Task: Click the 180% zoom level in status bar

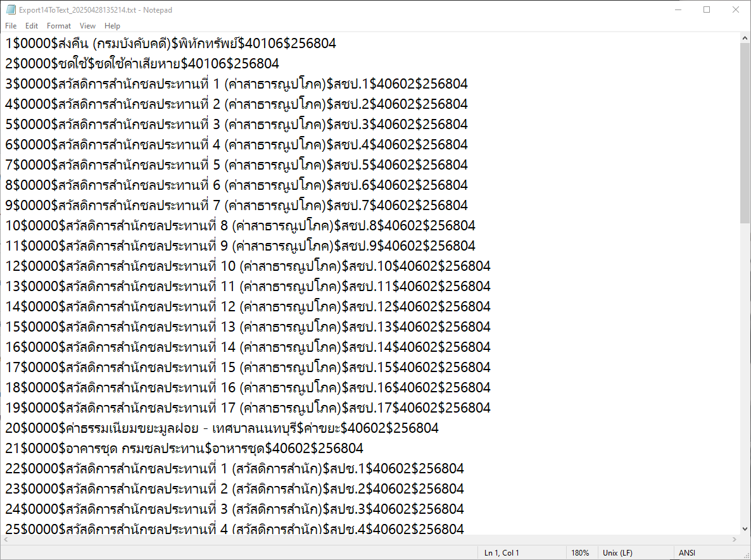Action: [x=580, y=553]
